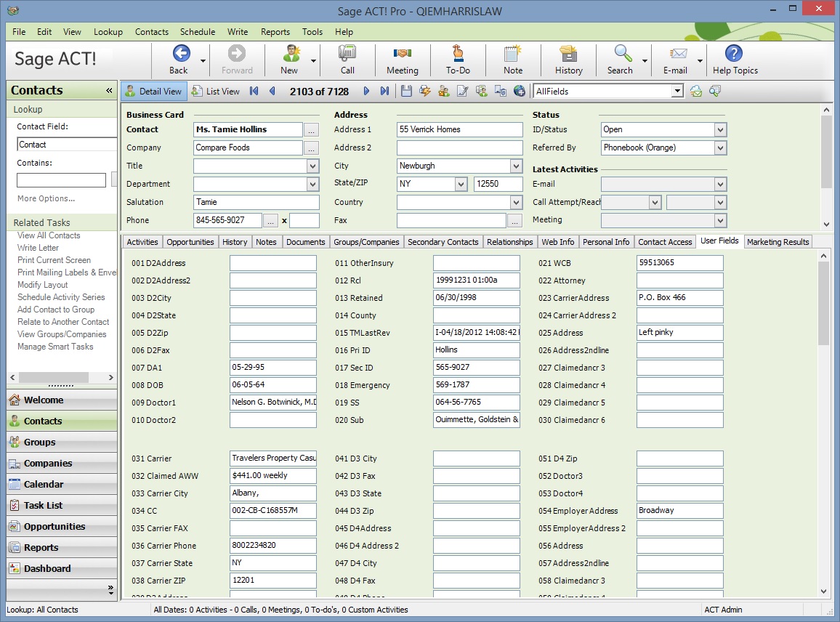The height and width of the screenshot is (622, 840).
Task: Click the Search magnifier icon
Action: pos(623,54)
